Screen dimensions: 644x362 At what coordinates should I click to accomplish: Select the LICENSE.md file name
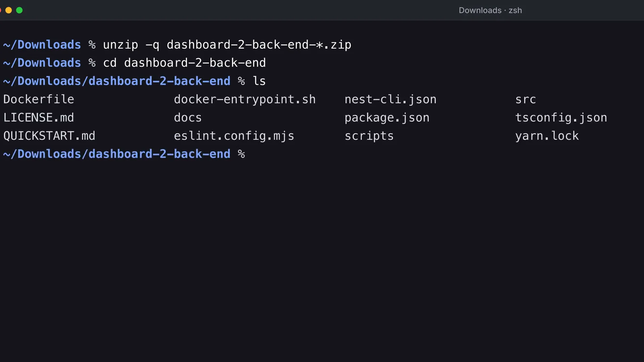pos(39,118)
